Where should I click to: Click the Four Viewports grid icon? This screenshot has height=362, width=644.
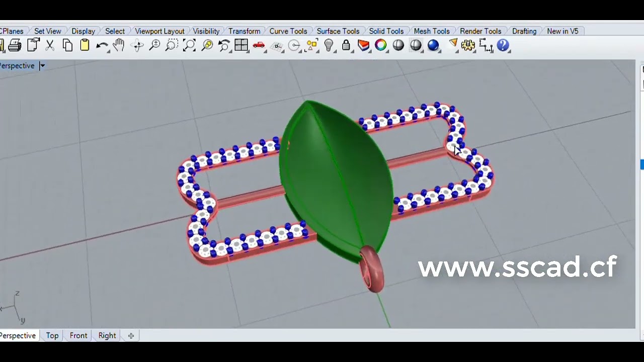click(x=242, y=45)
